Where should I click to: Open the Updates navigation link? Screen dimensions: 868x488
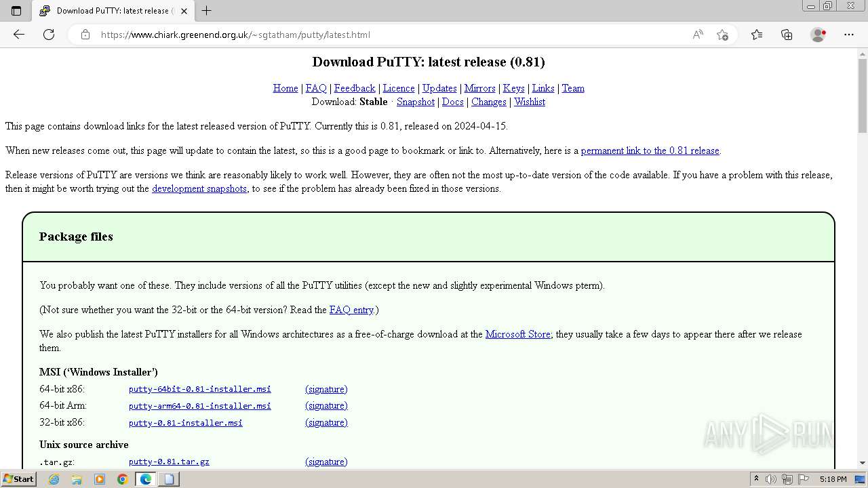439,88
